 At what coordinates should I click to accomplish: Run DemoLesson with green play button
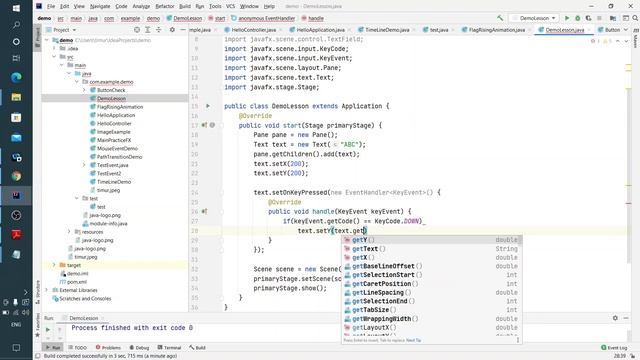pos(567,18)
